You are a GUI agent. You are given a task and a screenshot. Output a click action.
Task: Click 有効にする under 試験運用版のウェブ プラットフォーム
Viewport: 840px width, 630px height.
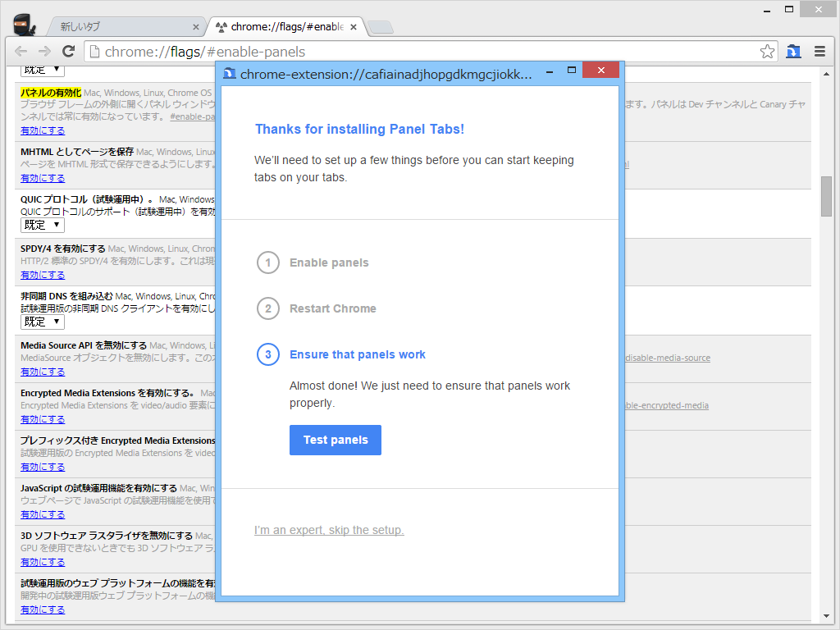pyautogui.click(x=43, y=609)
